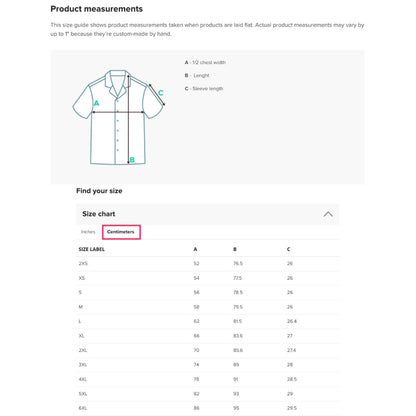This screenshot has height=416, width=416.
Task: Select the 2XS size row
Action: (x=207, y=264)
